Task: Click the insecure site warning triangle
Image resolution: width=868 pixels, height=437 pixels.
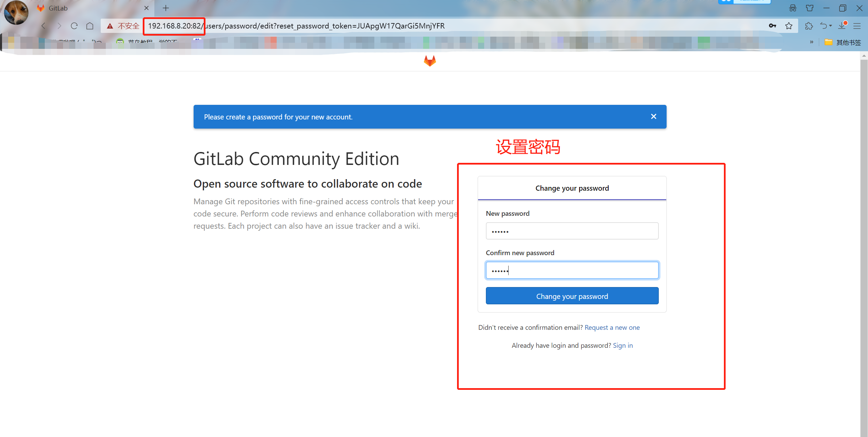Action: 110,26
